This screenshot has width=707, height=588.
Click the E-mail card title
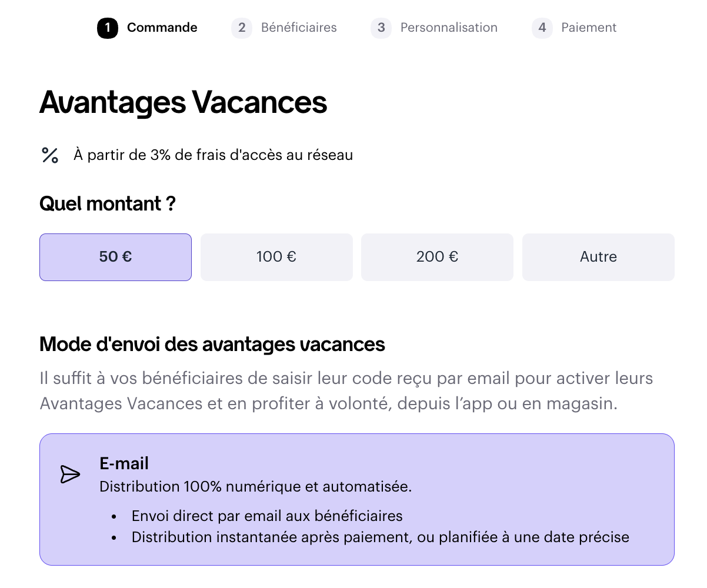point(124,463)
